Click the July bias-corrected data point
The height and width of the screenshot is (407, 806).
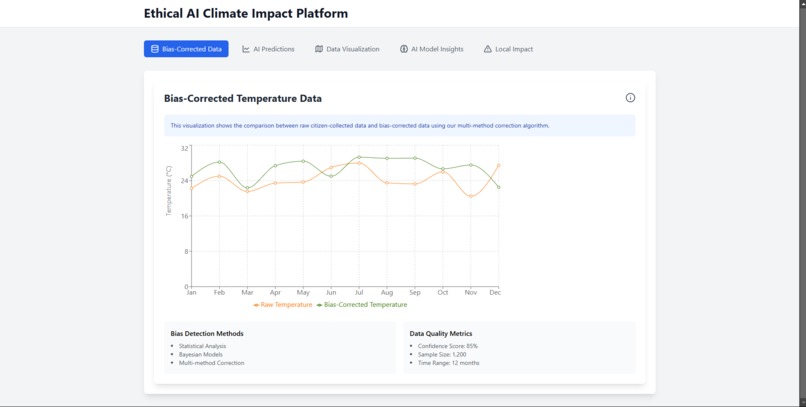click(x=359, y=157)
